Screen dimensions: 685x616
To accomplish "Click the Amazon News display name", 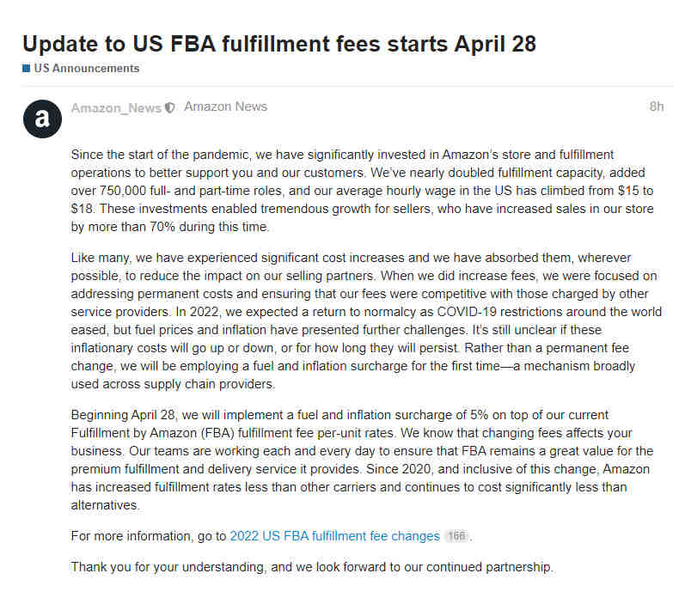I will (225, 107).
